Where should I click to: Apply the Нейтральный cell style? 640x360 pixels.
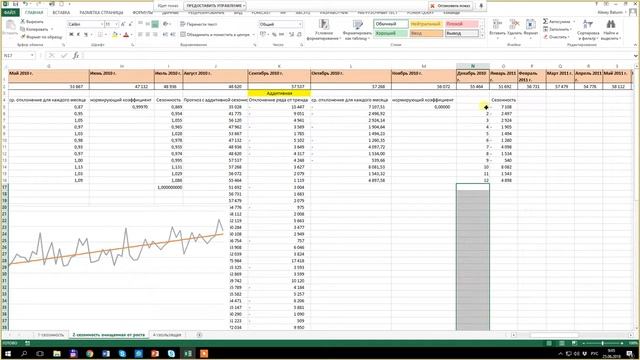(x=426, y=24)
